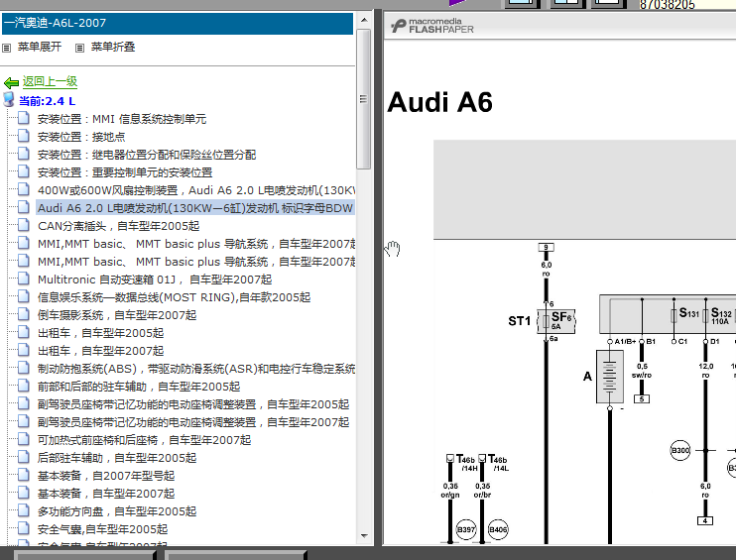Open 安装位置：MMI 信息系统控制单元 document
This screenshot has height=560, width=736.
[x=122, y=119]
